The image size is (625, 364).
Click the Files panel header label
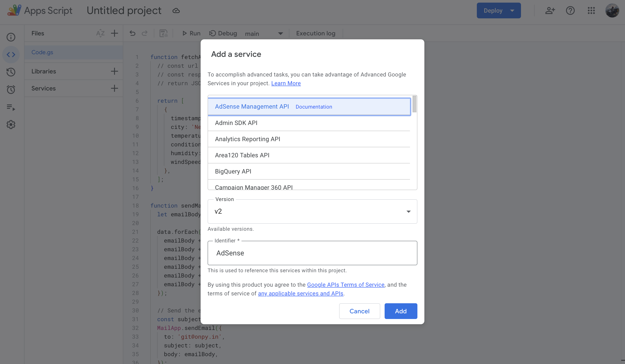pyautogui.click(x=38, y=33)
